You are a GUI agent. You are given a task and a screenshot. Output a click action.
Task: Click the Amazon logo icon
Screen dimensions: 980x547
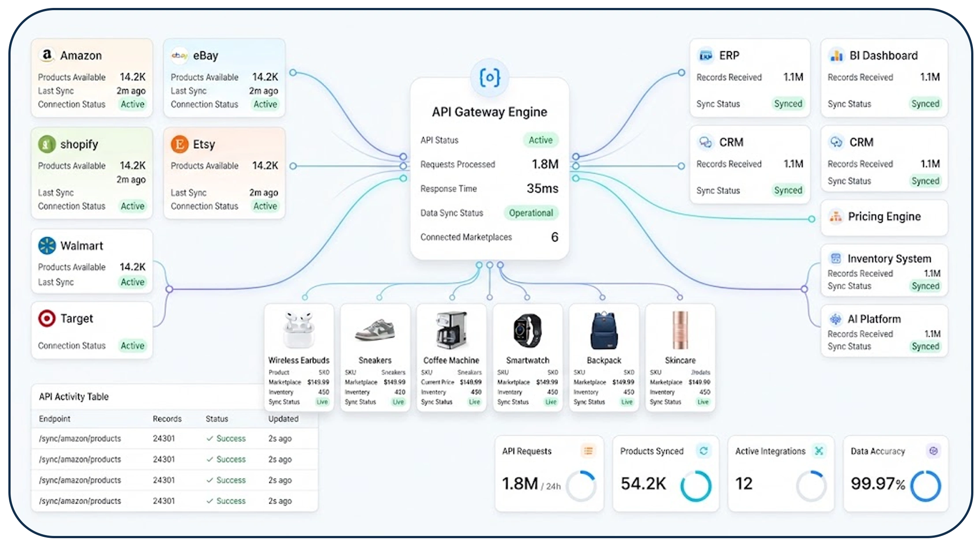[x=47, y=55]
